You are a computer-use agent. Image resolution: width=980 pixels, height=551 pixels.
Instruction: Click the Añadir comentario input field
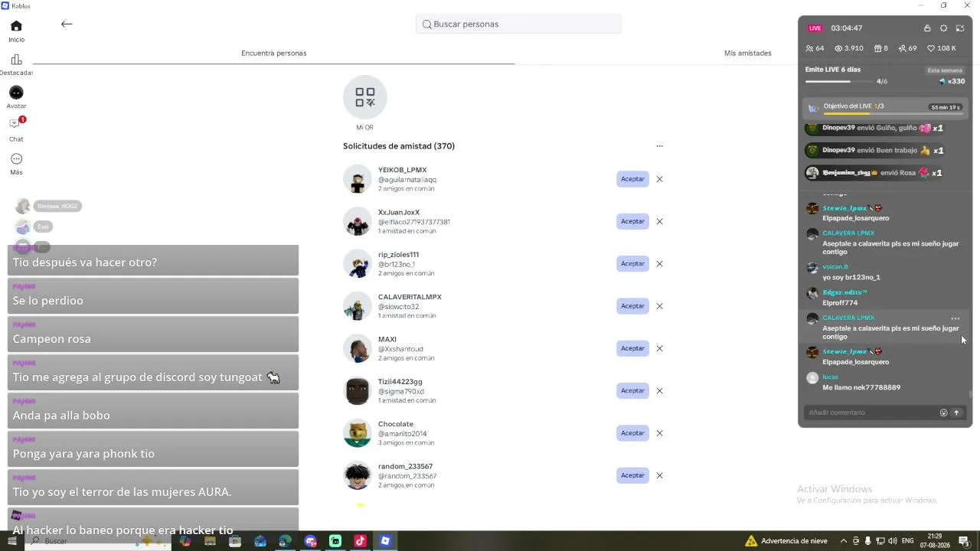tap(871, 412)
